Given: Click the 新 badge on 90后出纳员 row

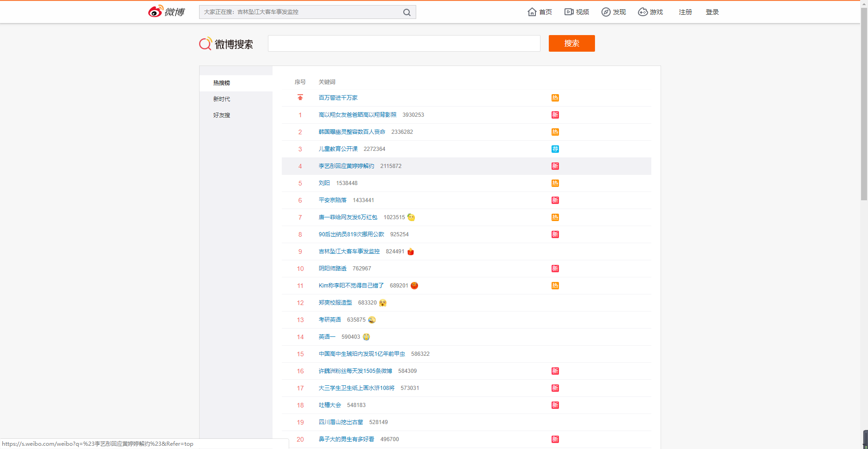Looking at the screenshot, I should tap(555, 234).
